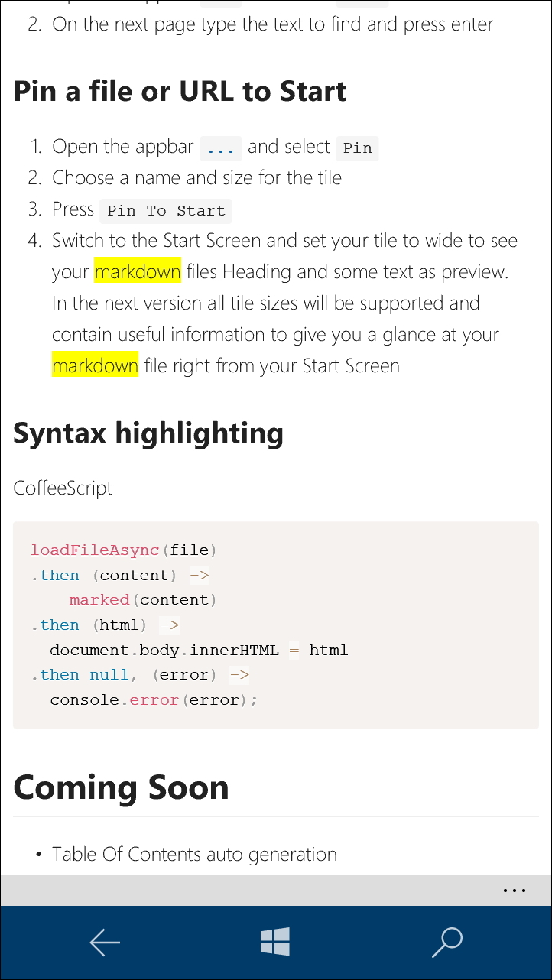The image size is (552, 980).
Task: Click the 'marked(content)' code line
Action: 143,599
